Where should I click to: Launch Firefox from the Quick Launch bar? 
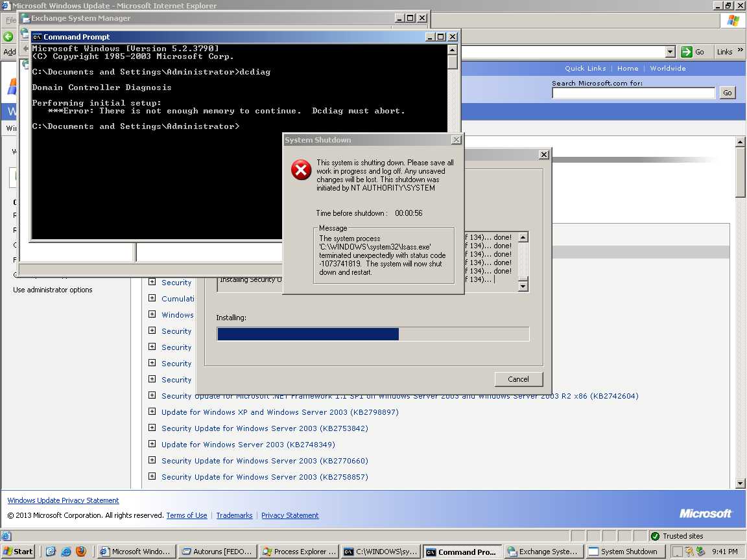pos(81,552)
